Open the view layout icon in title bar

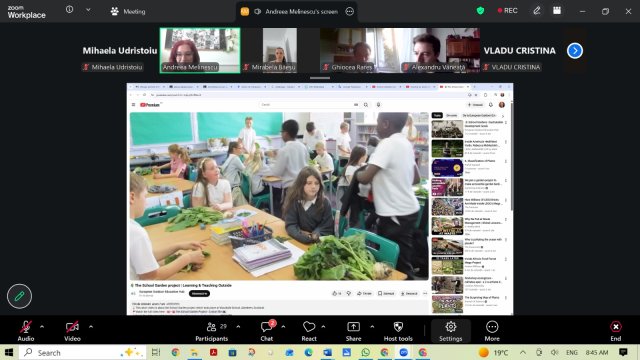[557, 11]
